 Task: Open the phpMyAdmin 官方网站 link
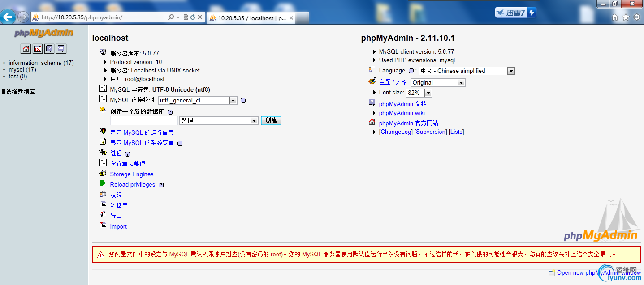coord(409,123)
